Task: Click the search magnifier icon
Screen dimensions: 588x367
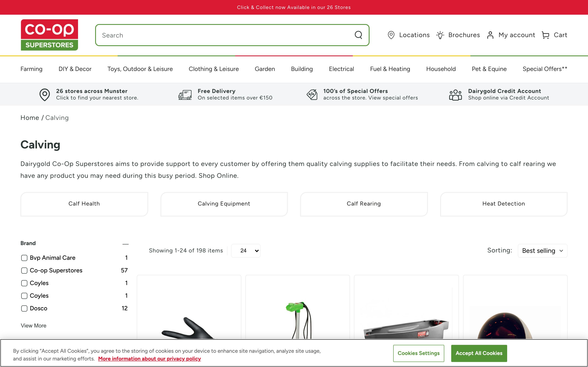Action: (x=358, y=35)
